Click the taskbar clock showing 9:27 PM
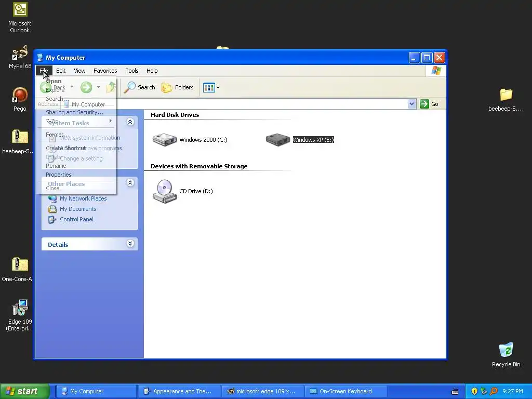 pos(513,391)
